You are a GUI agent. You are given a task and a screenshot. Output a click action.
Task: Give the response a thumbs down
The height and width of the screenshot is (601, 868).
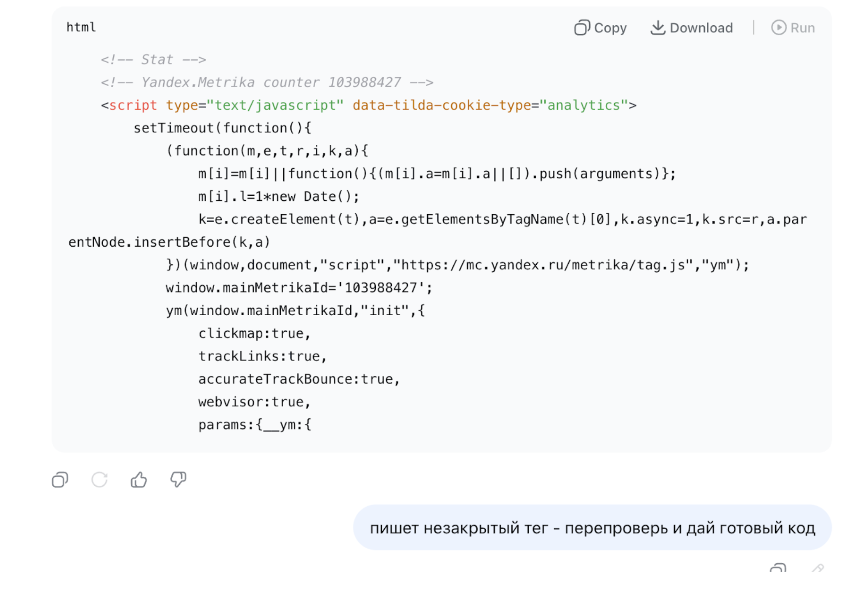(x=178, y=480)
